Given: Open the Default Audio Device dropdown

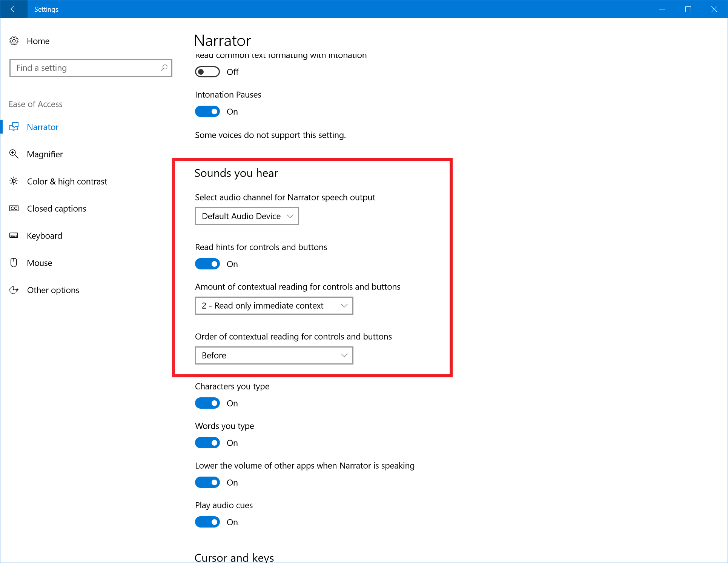Looking at the screenshot, I should [247, 216].
